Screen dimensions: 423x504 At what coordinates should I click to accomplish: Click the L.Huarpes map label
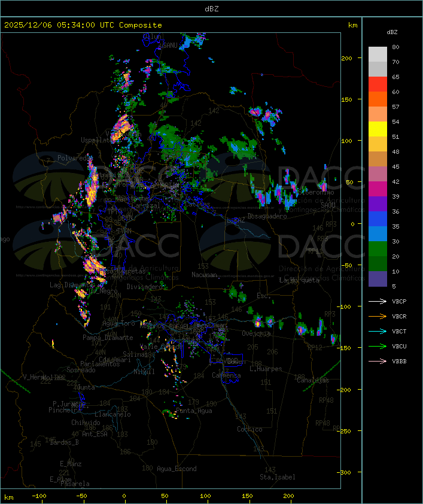266,369
